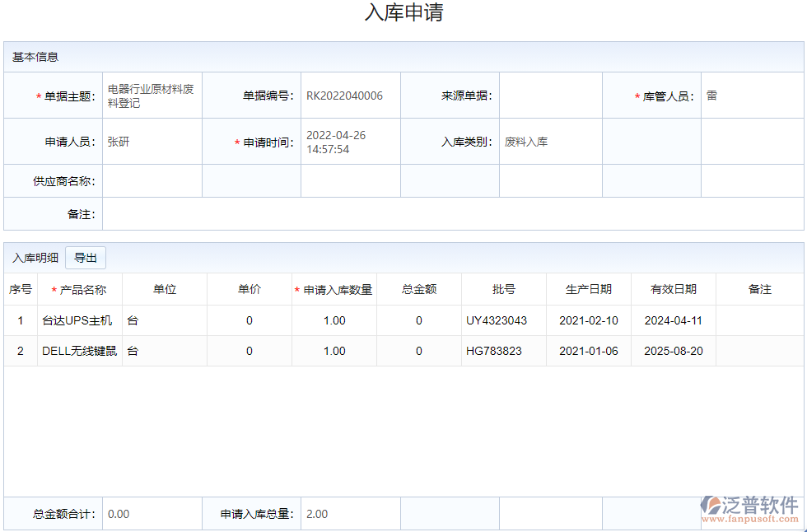Click the 备注 input field
The width and height of the screenshot is (807, 532).
coord(453,213)
